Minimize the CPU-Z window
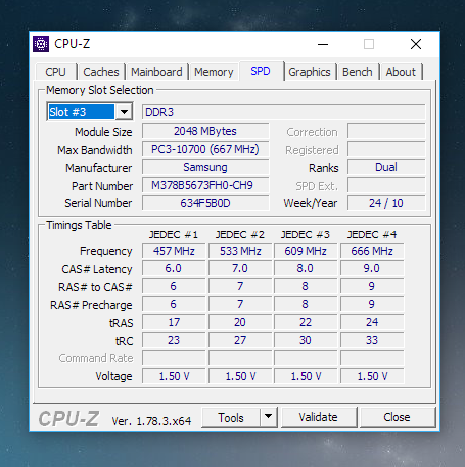The width and height of the screenshot is (465, 467). point(323,44)
